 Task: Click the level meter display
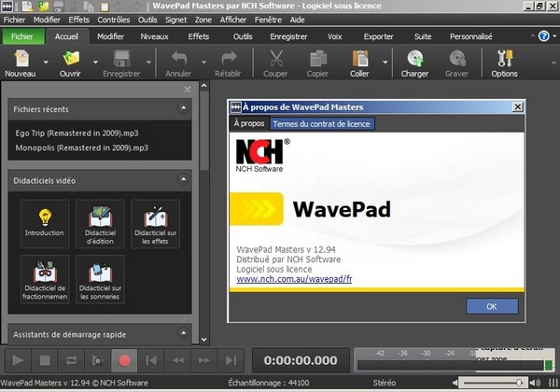click(455, 360)
